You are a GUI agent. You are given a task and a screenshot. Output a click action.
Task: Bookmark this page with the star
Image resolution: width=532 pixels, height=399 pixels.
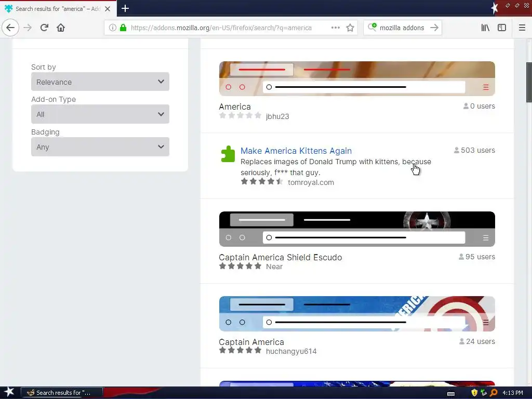pos(350,28)
